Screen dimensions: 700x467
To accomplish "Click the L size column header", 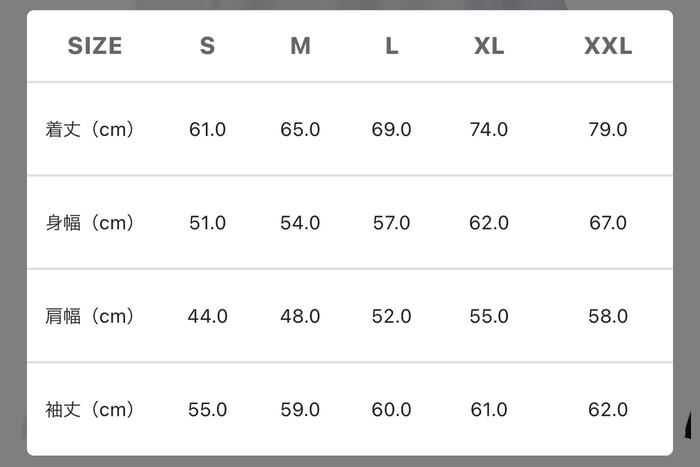I will pyautogui.click(x=392, y=46).
